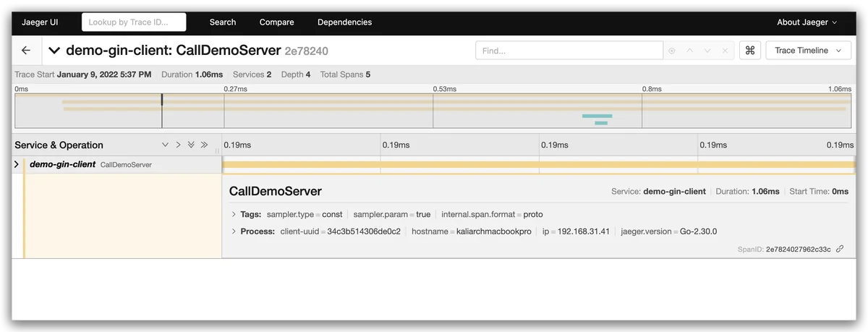The height and width of the screenshot is (332, 868).
Task: Click the 0.53ms minimap tick label
Action: coord(446,89)
